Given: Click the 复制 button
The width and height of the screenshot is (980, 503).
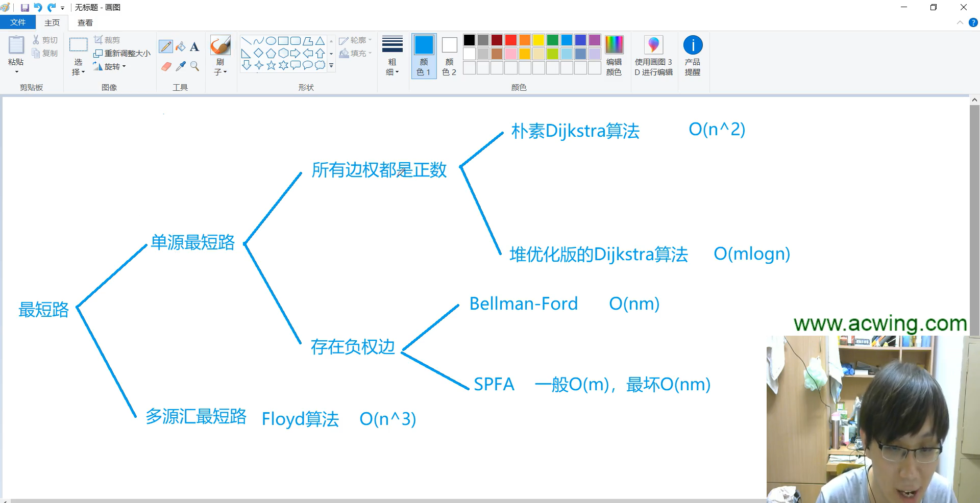Looking at the screenshot, I should pyautogui.click(x=45, y=53).
